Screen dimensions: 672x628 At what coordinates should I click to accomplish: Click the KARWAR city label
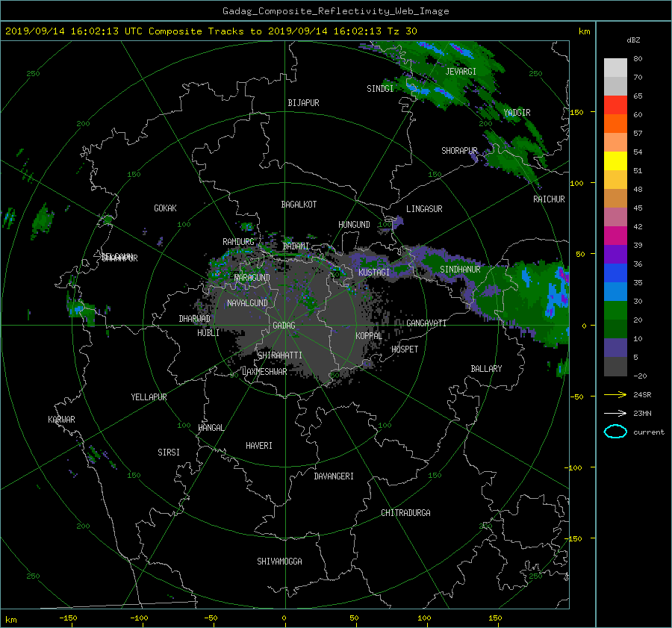61,420
